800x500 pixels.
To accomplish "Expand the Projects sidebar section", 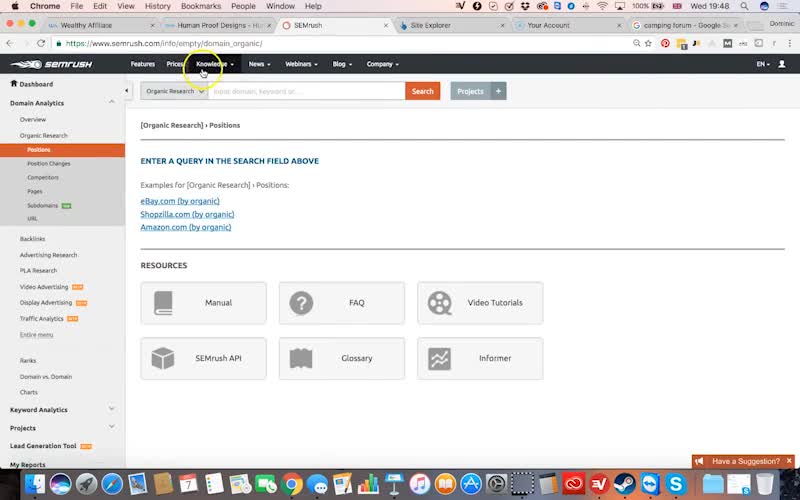I will point(111,427).
